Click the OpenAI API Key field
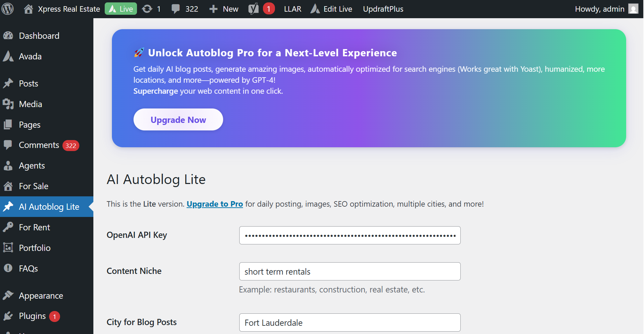 [x=350, y=235]
